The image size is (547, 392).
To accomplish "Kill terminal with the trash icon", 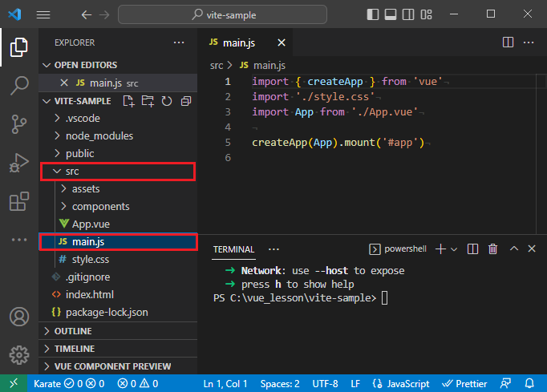I will (x=493, y=249).
